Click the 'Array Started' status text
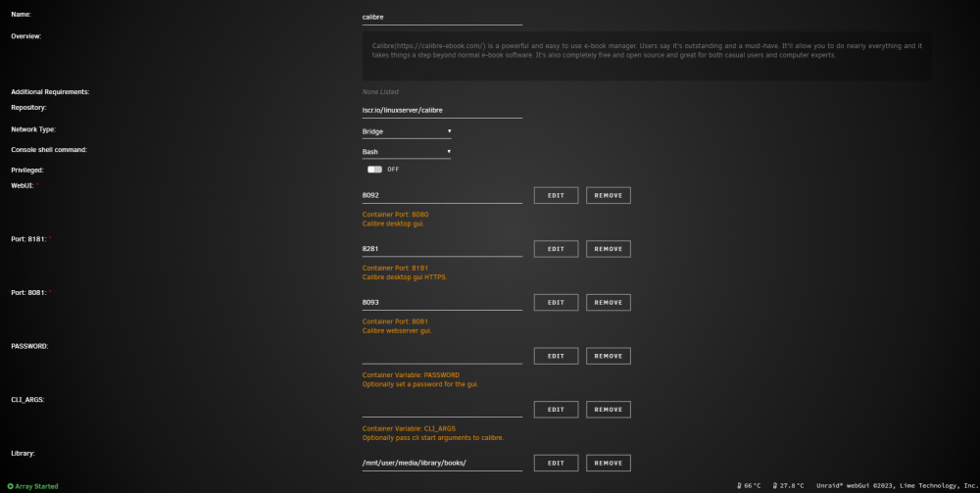The height and width of the screenshot is (493, 980). pyautogui.click(x=37, y=486)
